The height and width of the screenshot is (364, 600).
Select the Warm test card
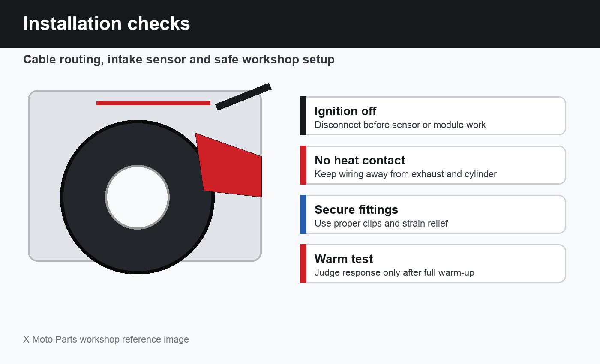click(433, 263)
